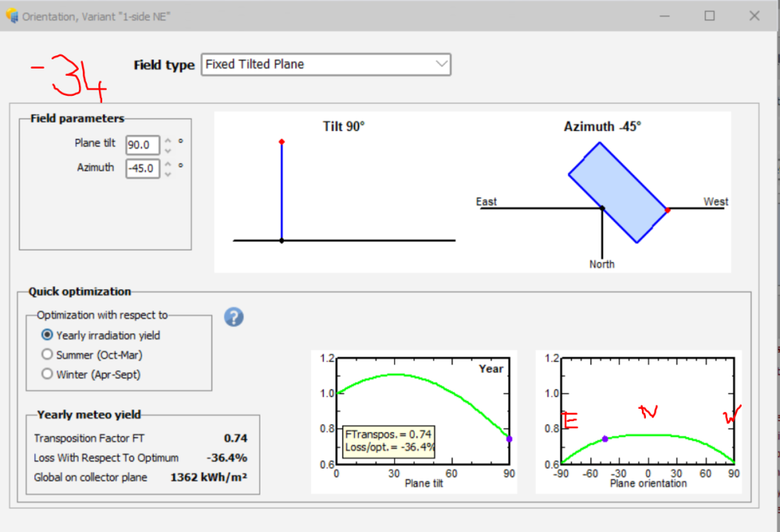Click purple marker on Plane tilt curve

(x=509, y=439)
